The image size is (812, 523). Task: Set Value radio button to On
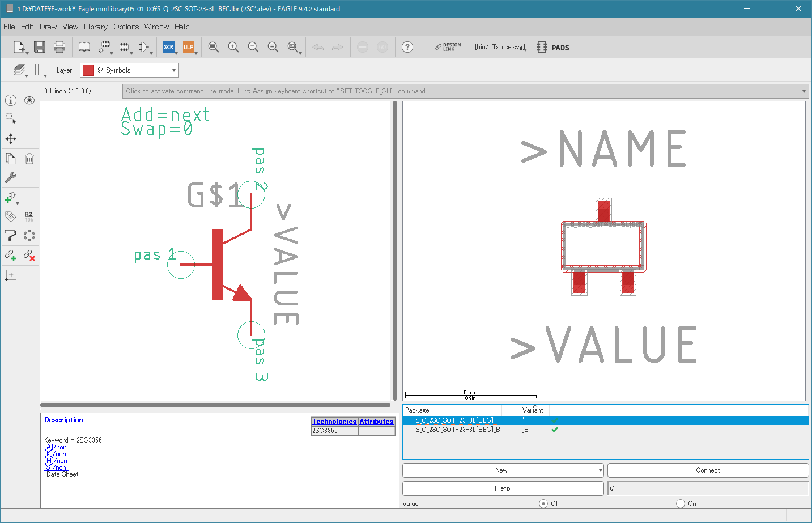click(x=681, y=503)
